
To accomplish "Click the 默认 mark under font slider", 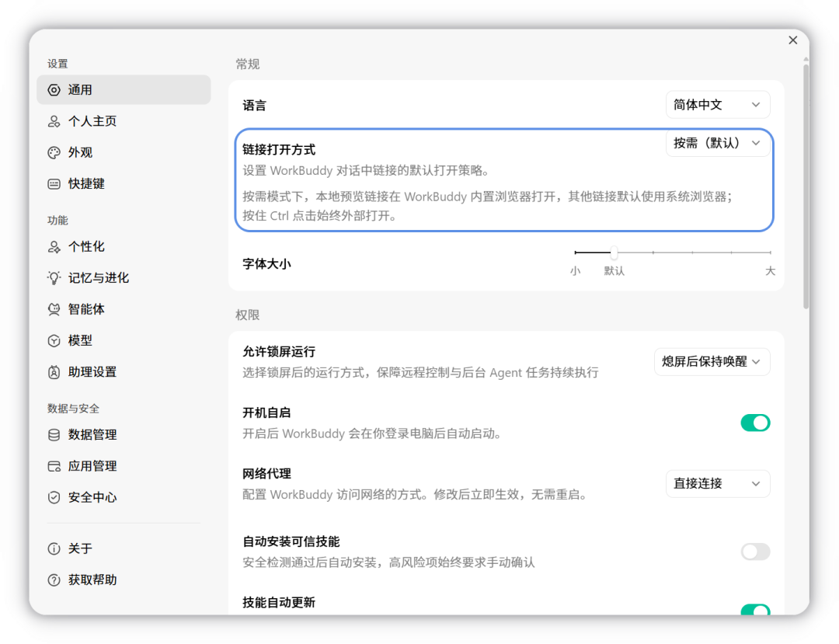I will point(614,271).
